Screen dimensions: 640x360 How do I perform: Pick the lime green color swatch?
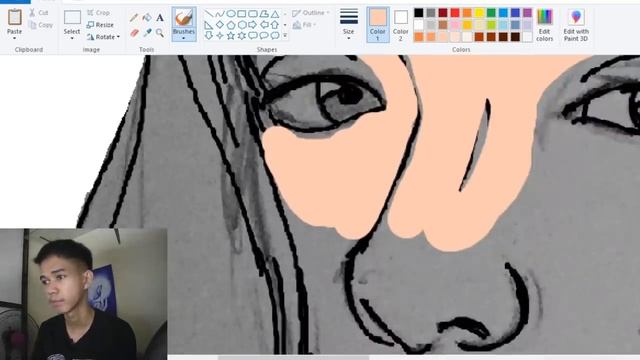coord(491,25)
